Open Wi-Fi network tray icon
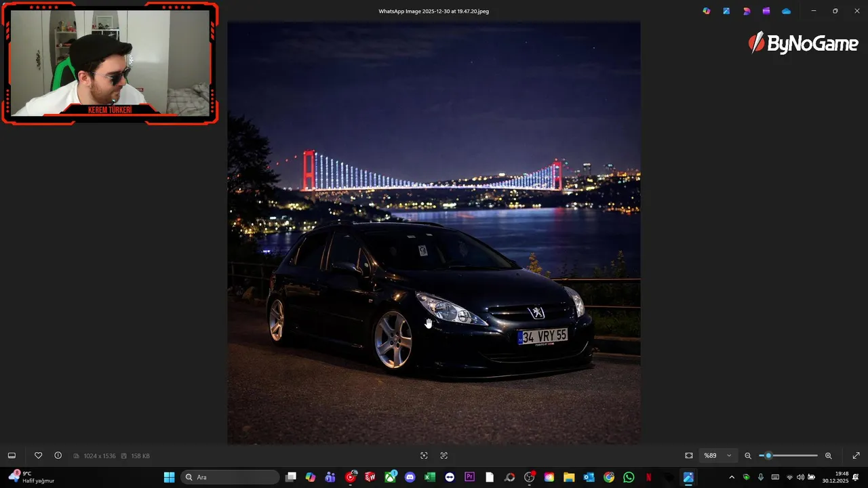868x488 pixels. coord(789,477)
